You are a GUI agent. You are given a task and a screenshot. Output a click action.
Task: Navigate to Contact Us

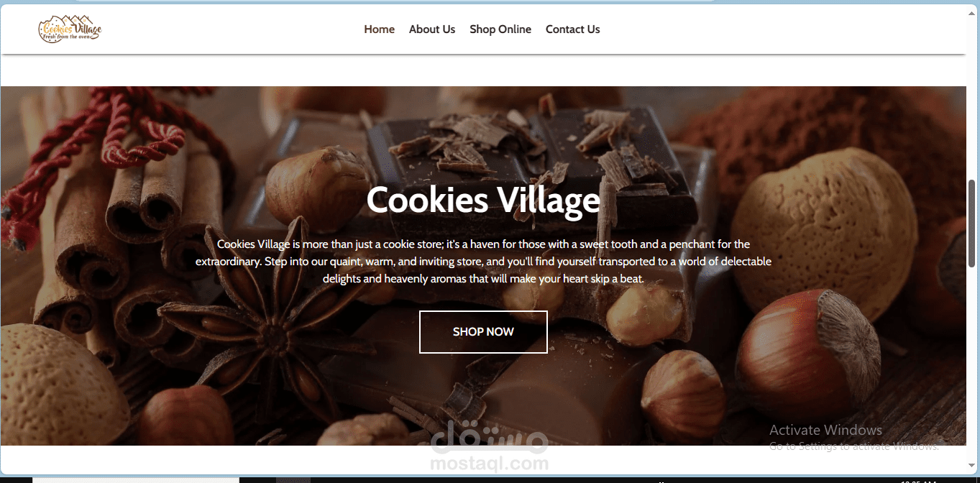(572, 29)
